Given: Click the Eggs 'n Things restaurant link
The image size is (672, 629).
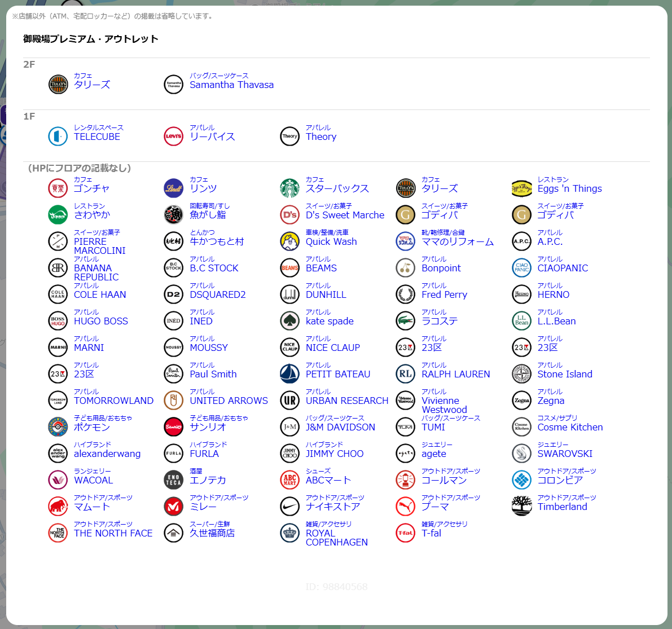Looking at the screenshot, I should [569, 189].
